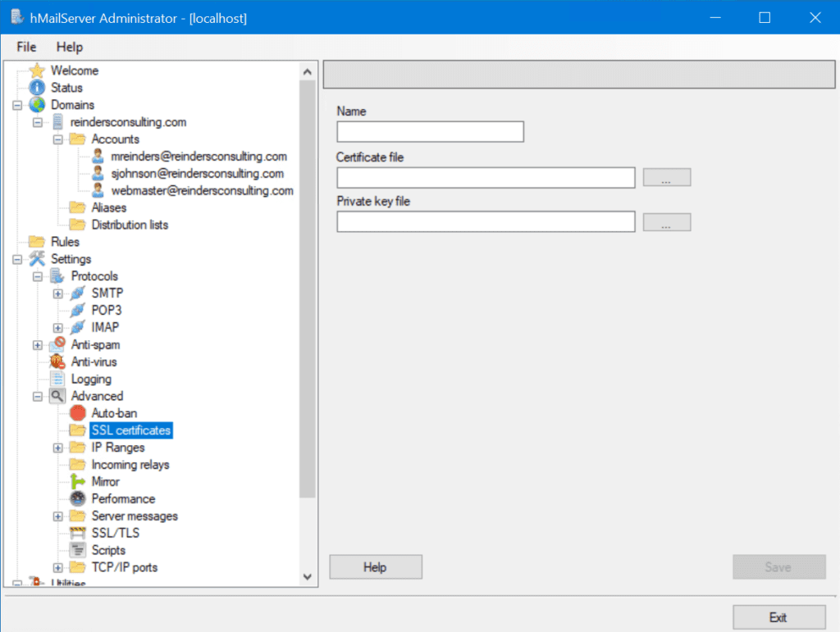Select the SMTP protocol icon
Image resolution: width=840 pixels, height=632 pixels.
click(x=78, y=293)
